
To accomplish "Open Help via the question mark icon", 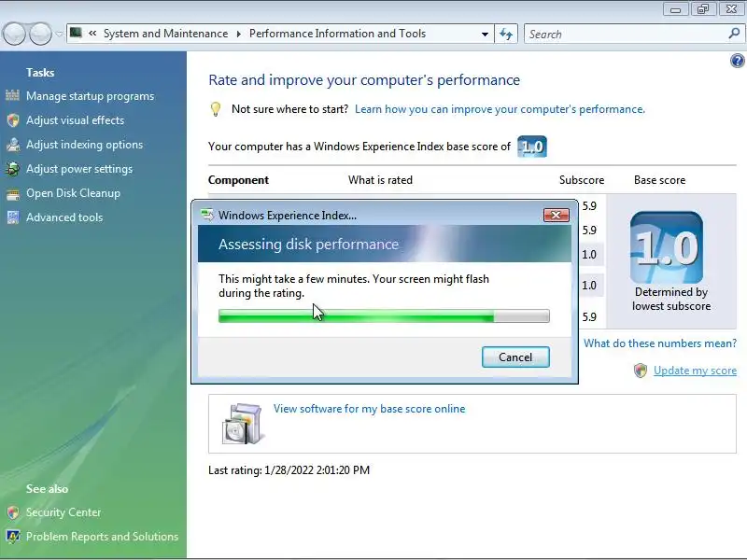I will pyautogui.click(x=737, y=61).
